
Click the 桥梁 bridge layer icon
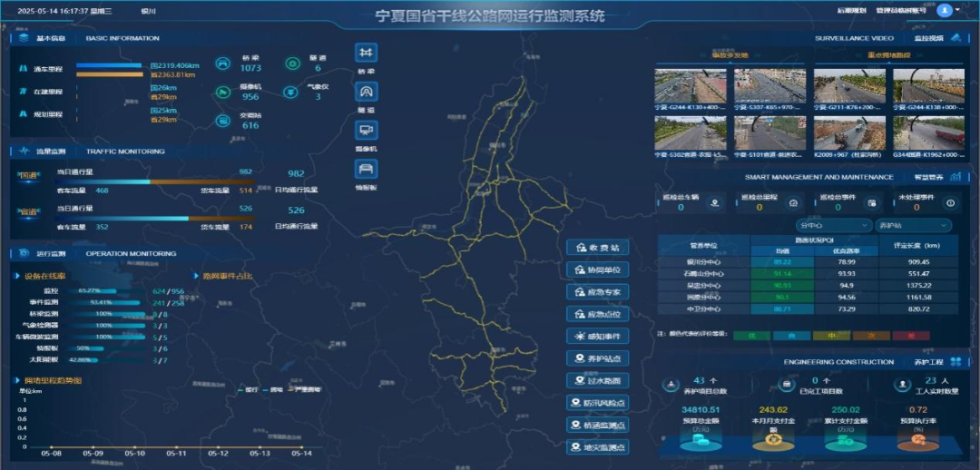pyautogui.click(x=366, y=53)
